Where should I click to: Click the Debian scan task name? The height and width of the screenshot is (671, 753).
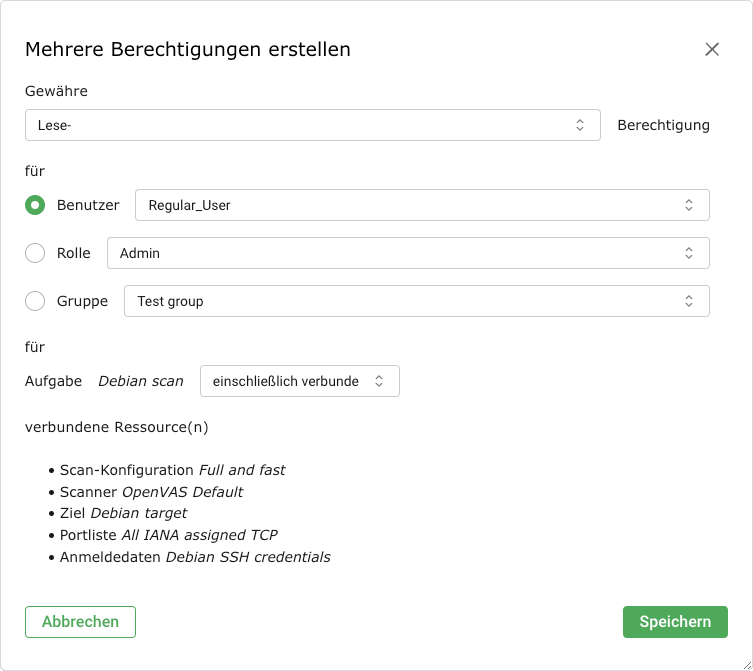pyautogui.click(x=140, y=381)
